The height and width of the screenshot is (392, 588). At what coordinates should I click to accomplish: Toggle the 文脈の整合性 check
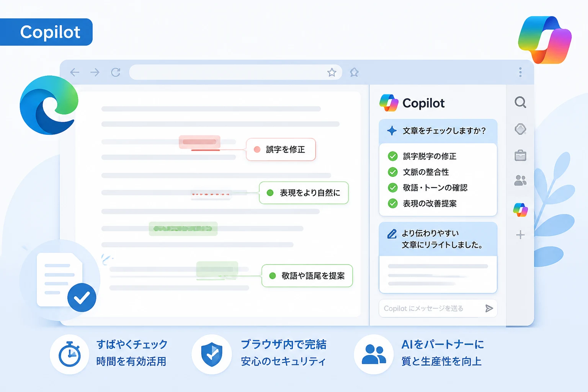click(393, 172)
